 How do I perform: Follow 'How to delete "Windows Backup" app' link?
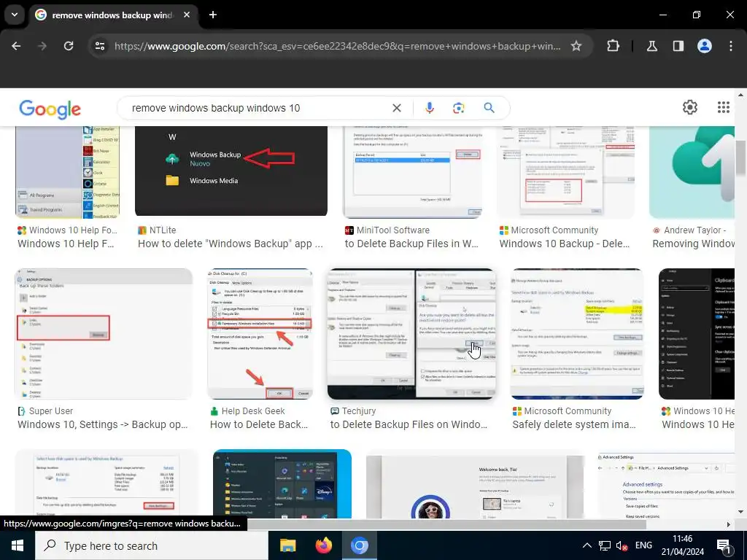(231, 244)
